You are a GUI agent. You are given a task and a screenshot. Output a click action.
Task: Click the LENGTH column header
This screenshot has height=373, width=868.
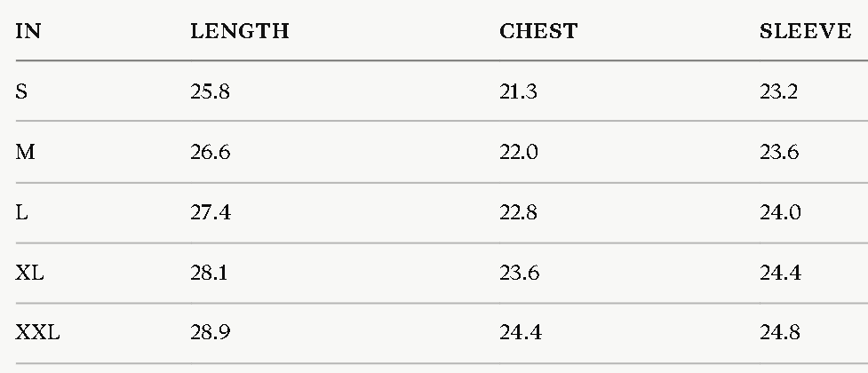click(240, 31)
